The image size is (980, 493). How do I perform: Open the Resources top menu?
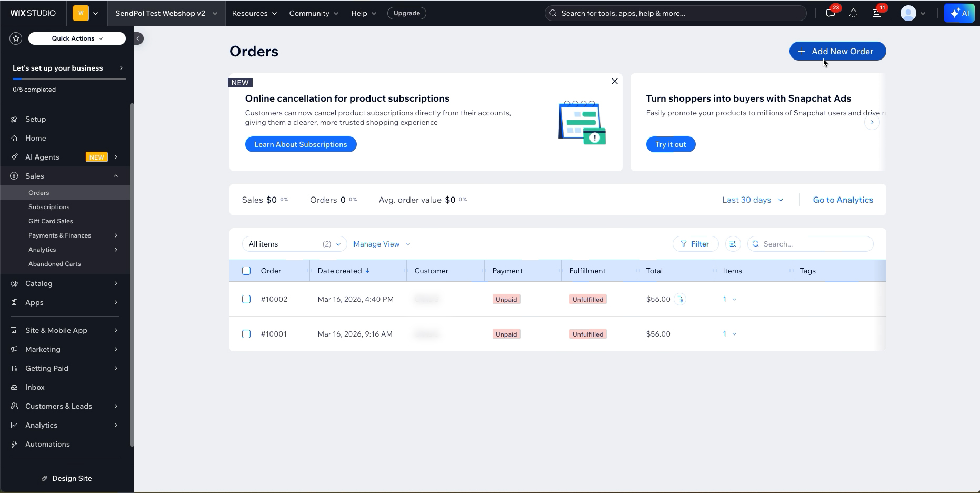(254, 13)
